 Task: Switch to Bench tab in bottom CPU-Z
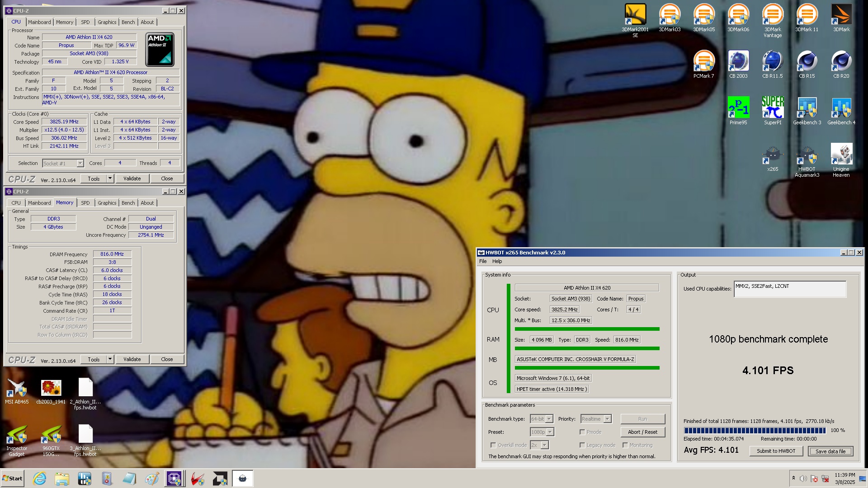pos(128,203)
